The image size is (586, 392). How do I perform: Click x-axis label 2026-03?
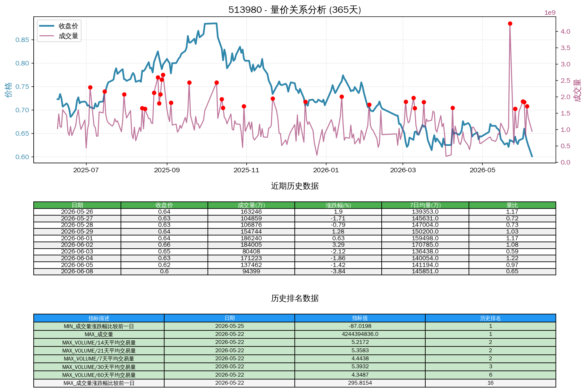tap(403, 170)
